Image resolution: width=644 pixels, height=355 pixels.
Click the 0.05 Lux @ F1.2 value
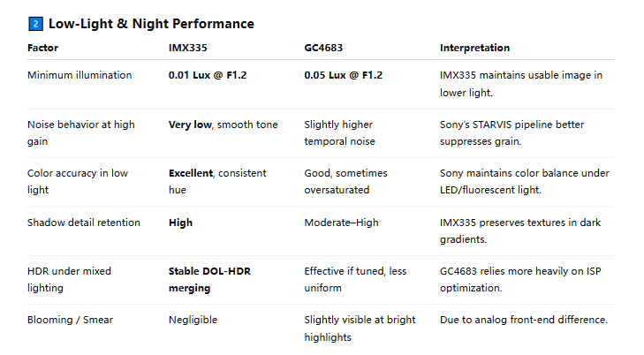coord(343,75)
